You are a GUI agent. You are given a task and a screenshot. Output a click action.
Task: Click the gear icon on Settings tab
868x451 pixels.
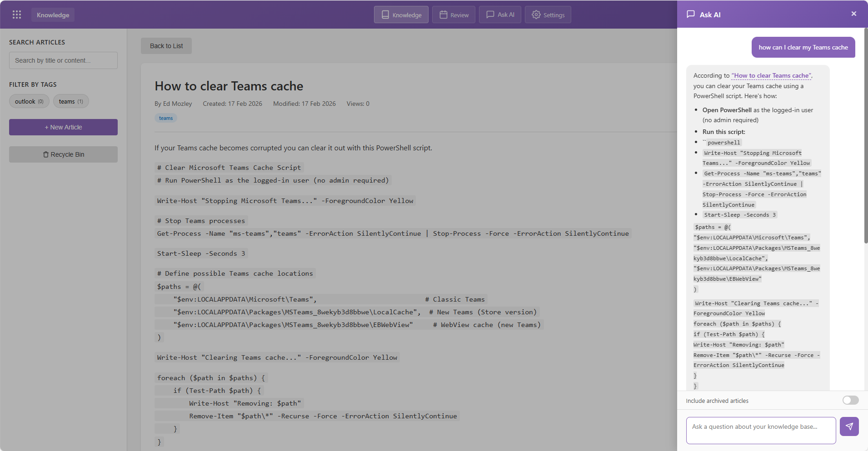[536, 15]
